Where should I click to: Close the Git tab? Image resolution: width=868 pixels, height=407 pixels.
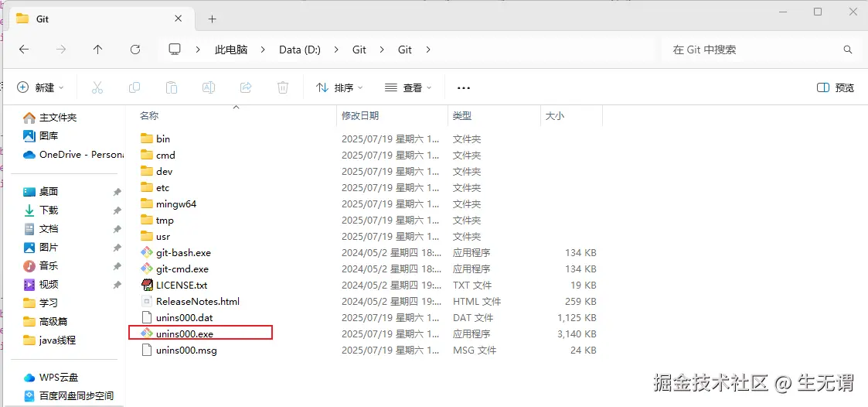click(178, 19)
